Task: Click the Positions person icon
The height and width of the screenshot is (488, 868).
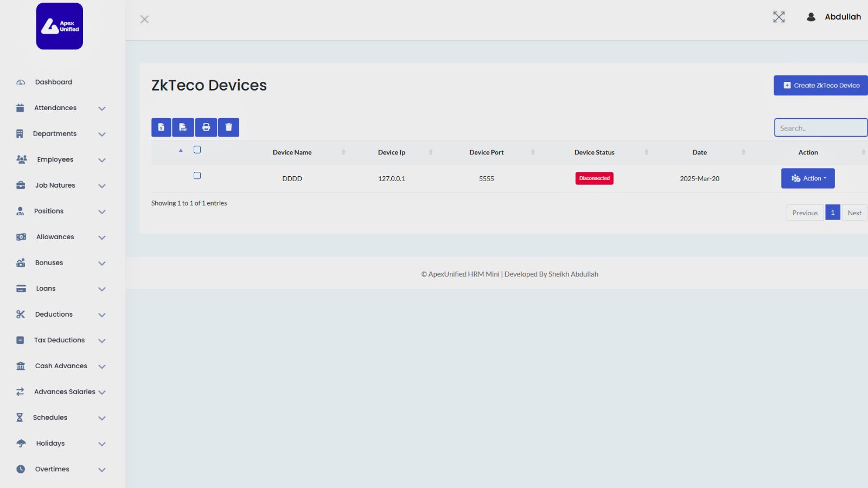Action: [20, 211]
